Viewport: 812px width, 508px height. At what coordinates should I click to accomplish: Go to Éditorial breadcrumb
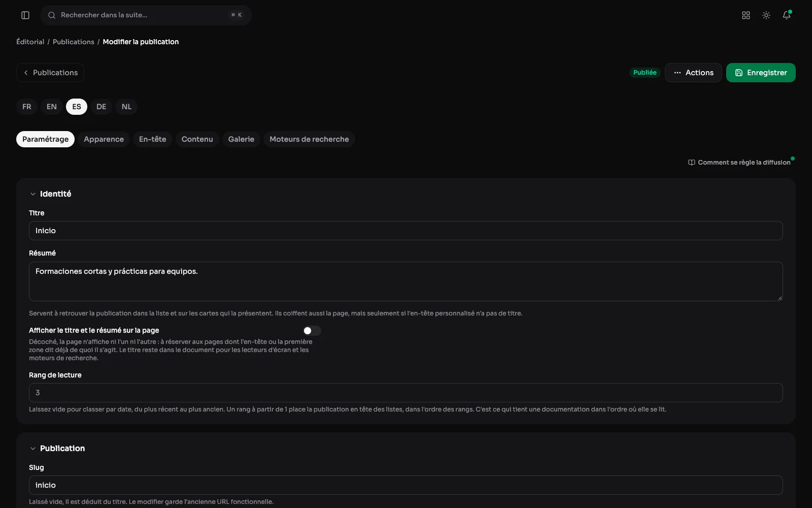coord(30,42)
